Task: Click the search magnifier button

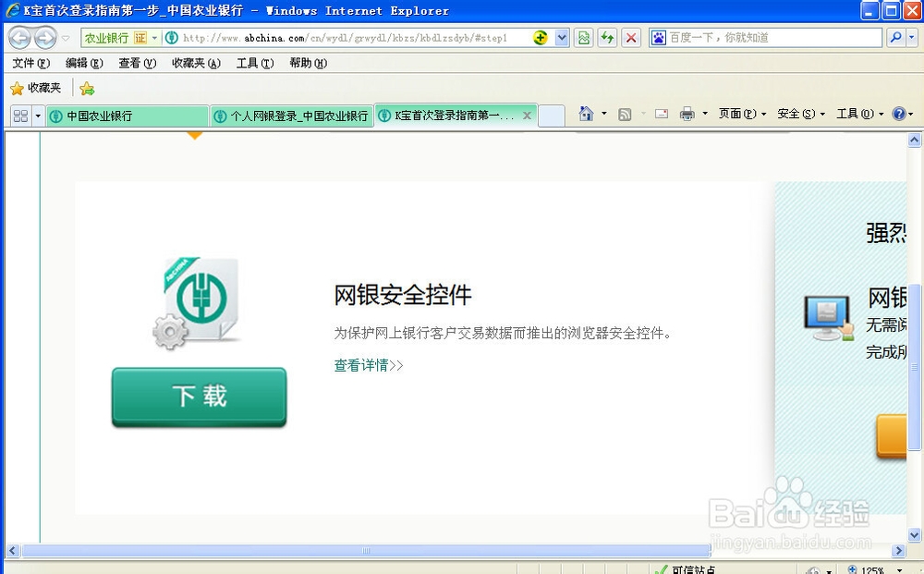Action: [x=895, y=38]
